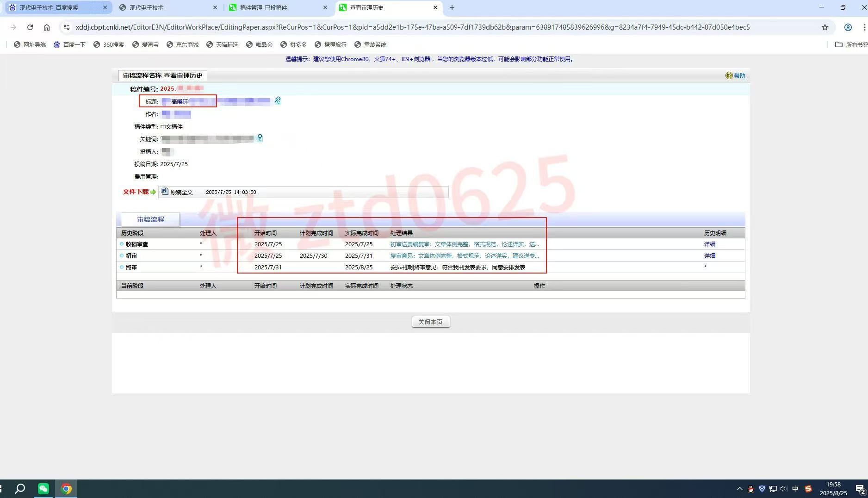Click the search icon next to the title

pos(278,100)
